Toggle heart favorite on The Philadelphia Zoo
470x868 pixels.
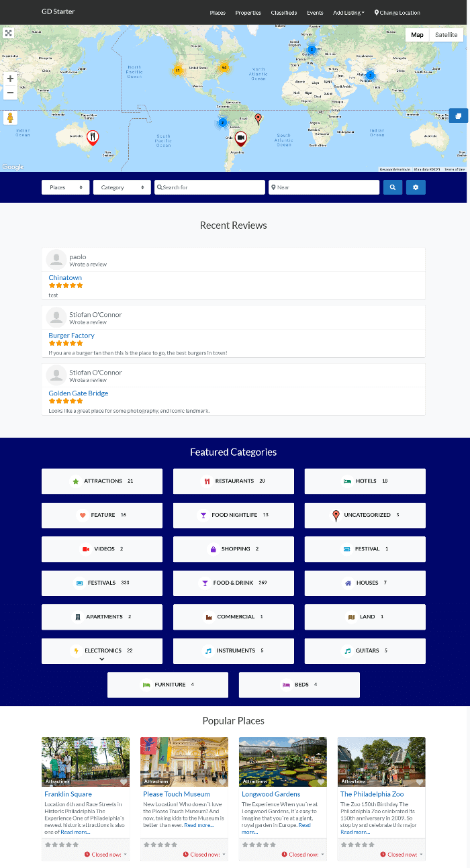point(420,781)
